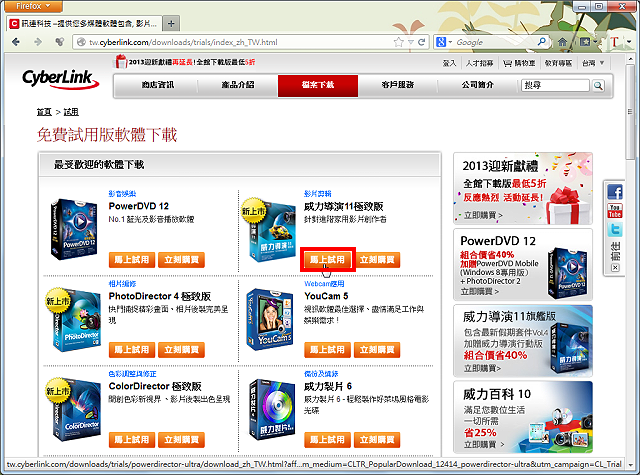Open the dropdown arrow next to T icon
The width and height of the screenshot is (640, 475).
[629, 42]
